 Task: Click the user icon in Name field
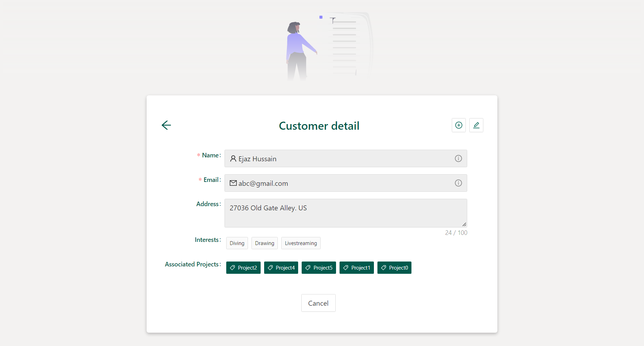233,158
